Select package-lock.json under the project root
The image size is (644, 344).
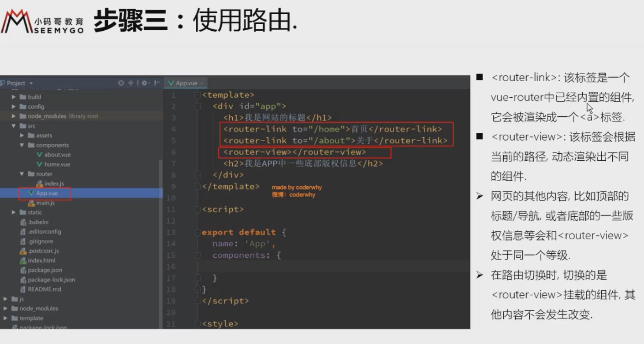[x=52, y=280]
